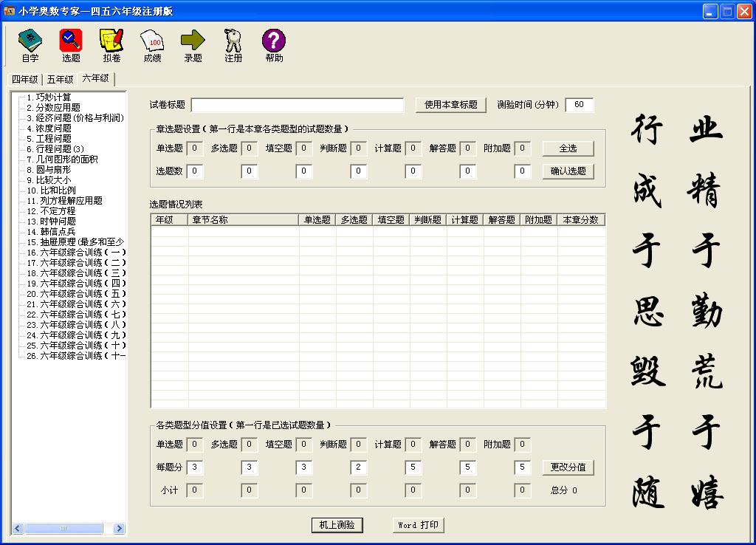
Task: Click the 确认选题 confirm button
Action: pos(568,171)
